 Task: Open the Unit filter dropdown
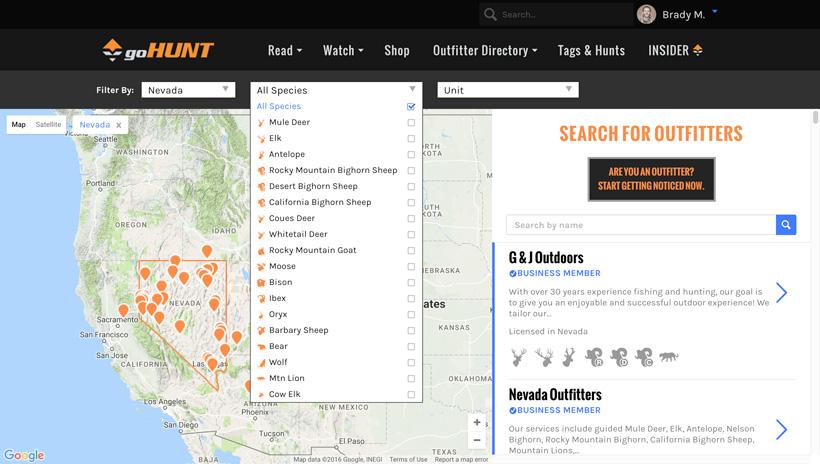tap(508, 90)
